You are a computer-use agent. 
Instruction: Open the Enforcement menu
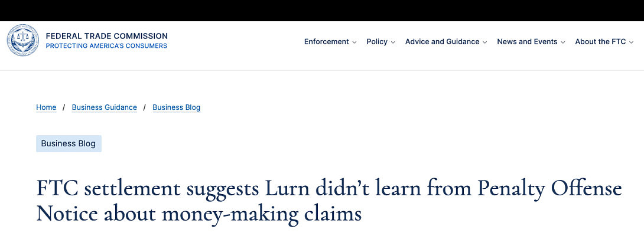326,42
